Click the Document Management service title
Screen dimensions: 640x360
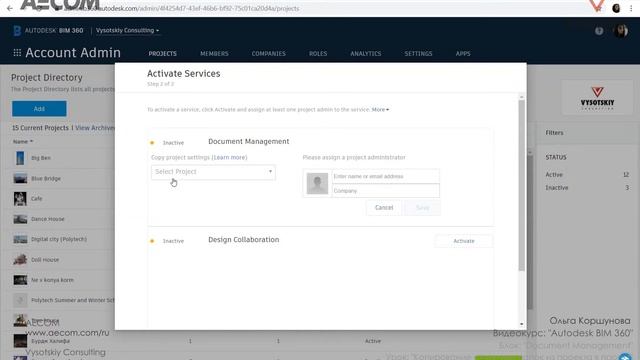[x=249, y=141]
